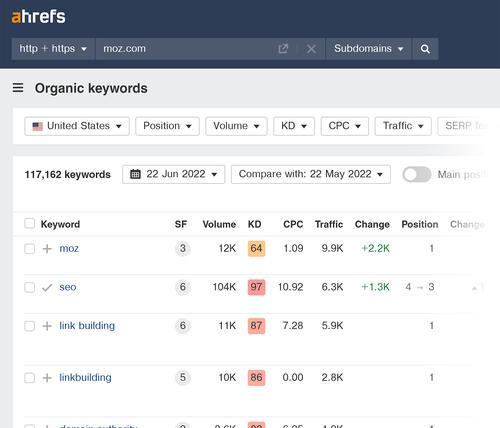Open moz.com in new tab icon

[x=283, y=49]
